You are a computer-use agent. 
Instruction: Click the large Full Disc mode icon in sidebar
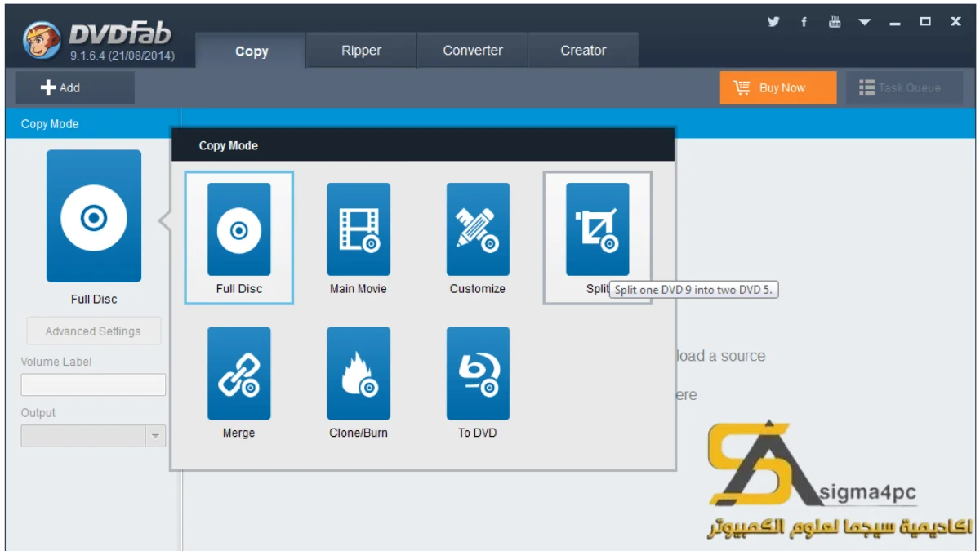click(x=94, y=216)
